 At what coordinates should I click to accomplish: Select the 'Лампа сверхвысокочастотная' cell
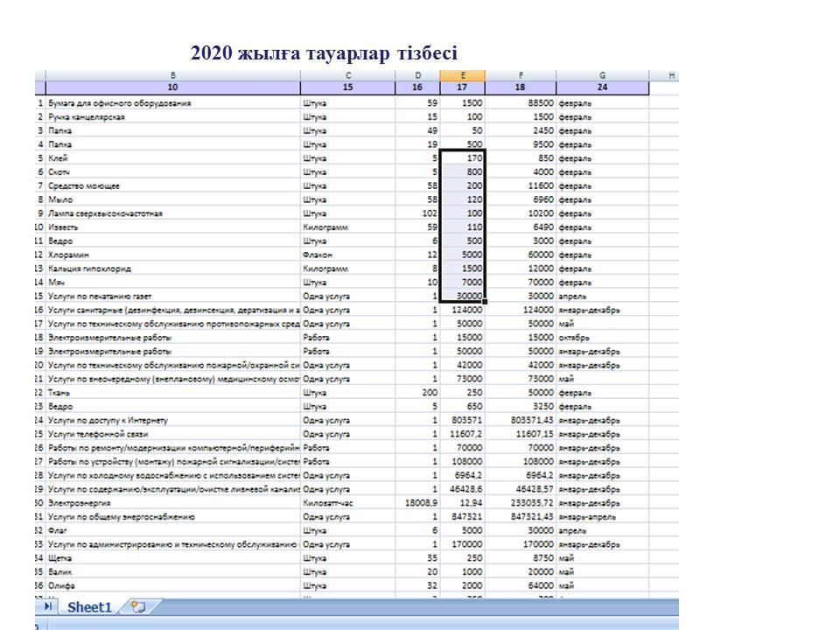pos(173,213)
